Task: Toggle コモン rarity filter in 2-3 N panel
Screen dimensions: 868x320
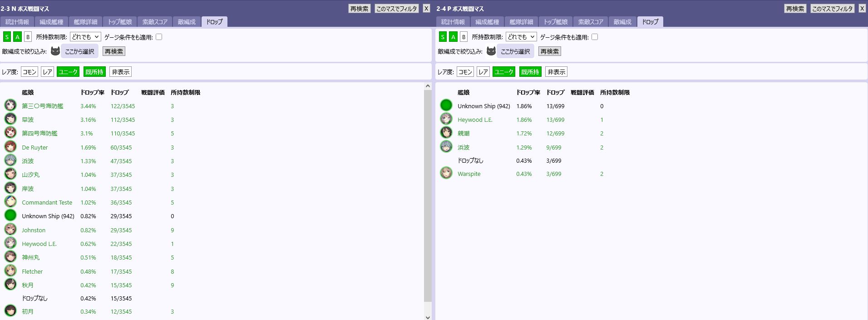Action: (x=30, y=72)
